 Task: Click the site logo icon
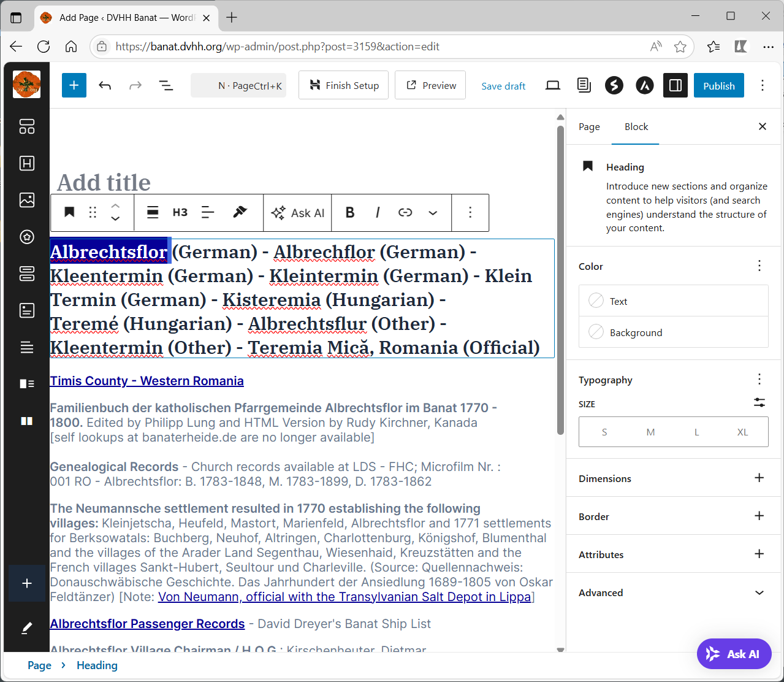26,85
